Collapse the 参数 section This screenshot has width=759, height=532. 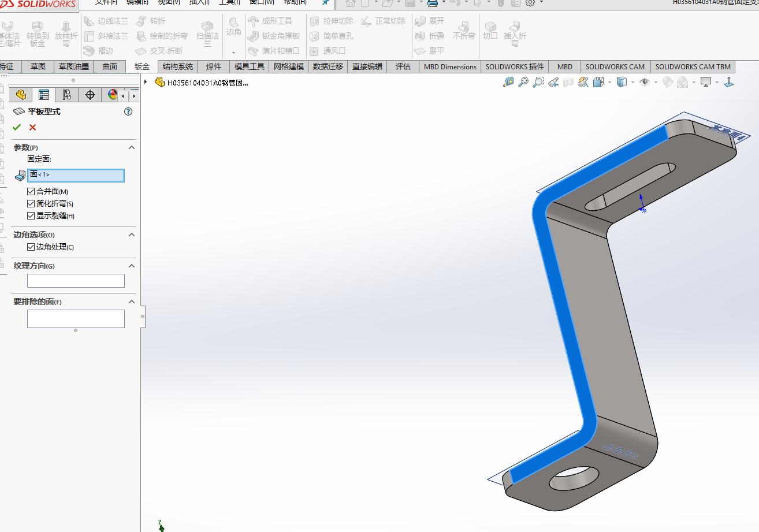[x=131, y=147]
